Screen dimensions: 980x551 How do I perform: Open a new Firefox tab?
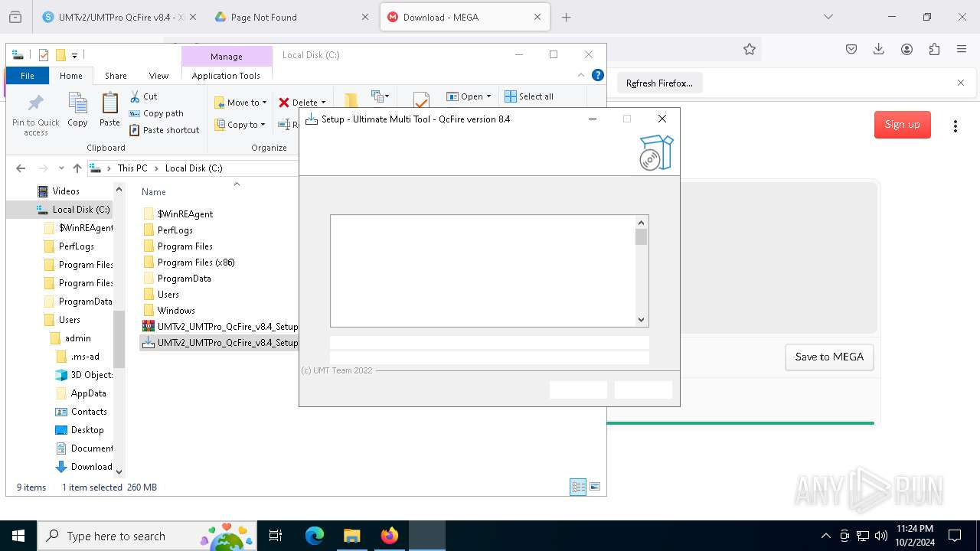coord(567,17)
